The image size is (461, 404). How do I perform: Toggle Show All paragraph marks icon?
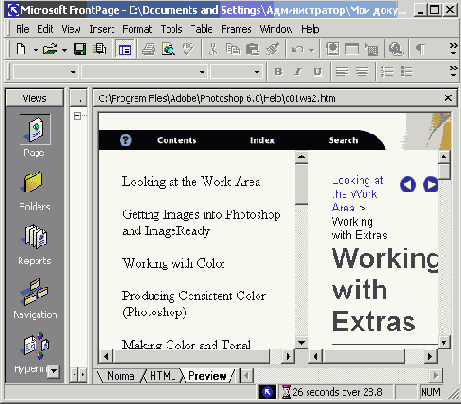point(421,50)
